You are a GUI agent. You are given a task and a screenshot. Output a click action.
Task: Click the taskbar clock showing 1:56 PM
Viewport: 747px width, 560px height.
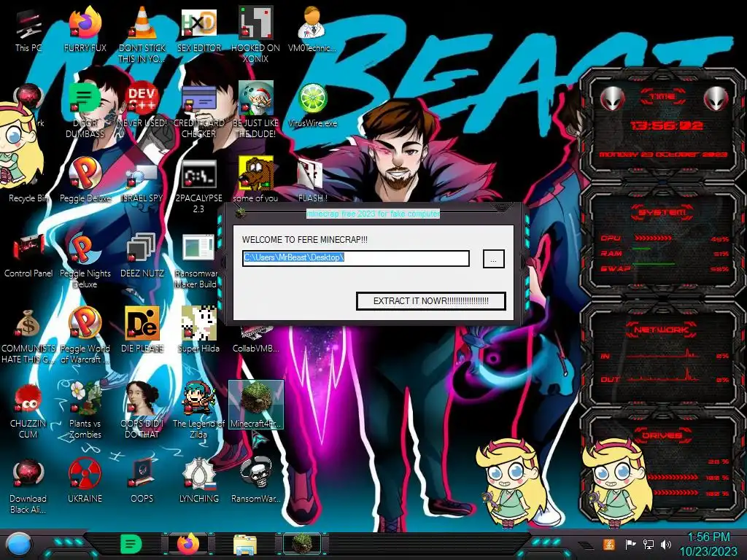pyautogui.click(x=708, y=544)
